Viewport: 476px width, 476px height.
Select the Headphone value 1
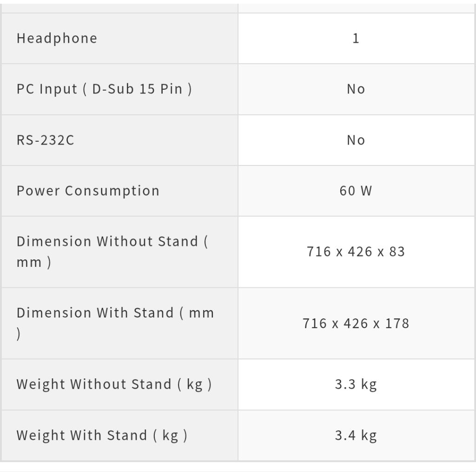coord(356,38)
